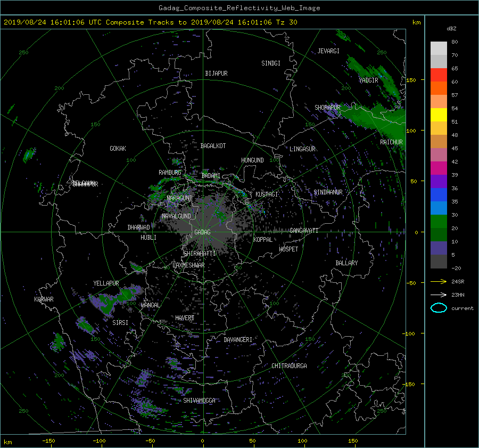Click the KARWAR city label
Viewport: 479px width, 448px height.
44,299
